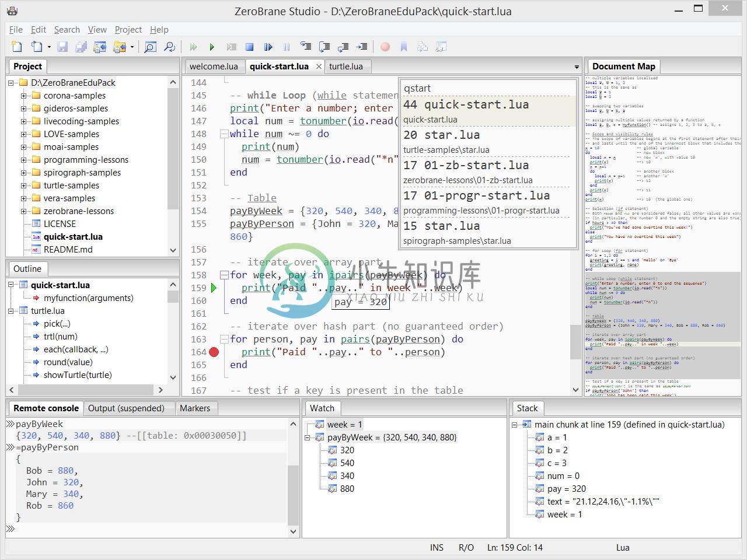
Task: Click the qstart search input field
Action: [487, 88]
